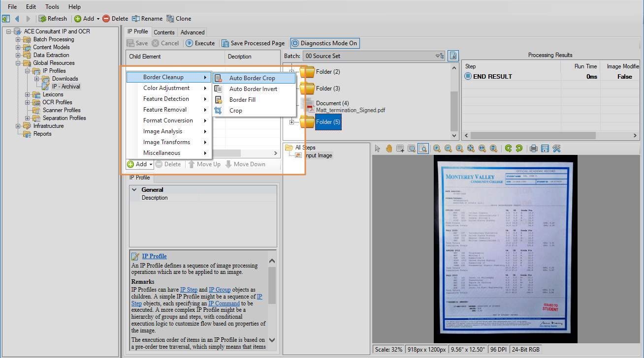The image size is (644, 358).
Task: Select the pointer arrow tool
Action: tap(378, 149)
